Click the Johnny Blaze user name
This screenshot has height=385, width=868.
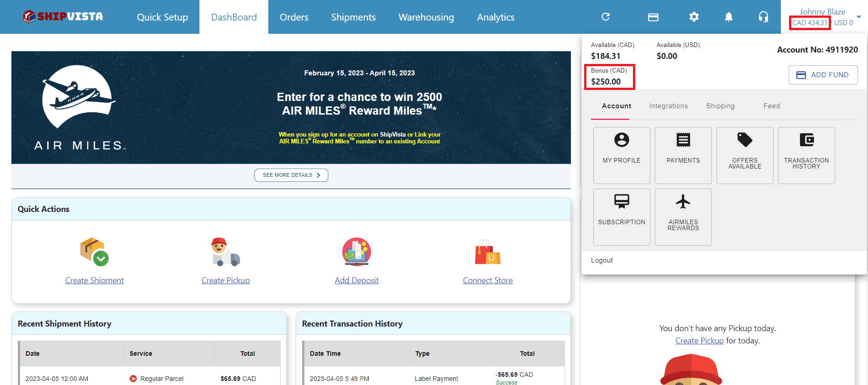(822, 12)
